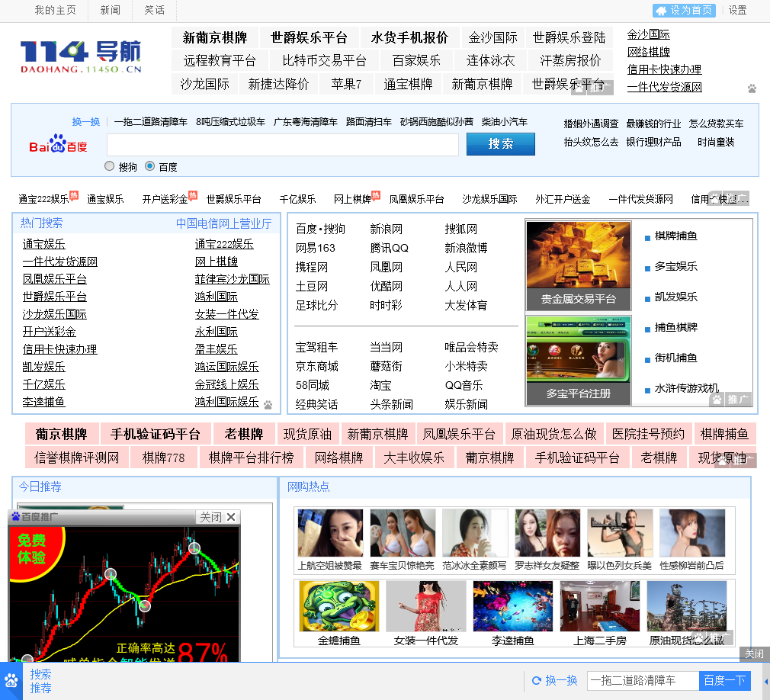The width and height of the screenshot is (770, 700).
Task: Open 曝以色列女兵美 photo thumbnail
Action: pyautogui.click(x=620, y=533)
